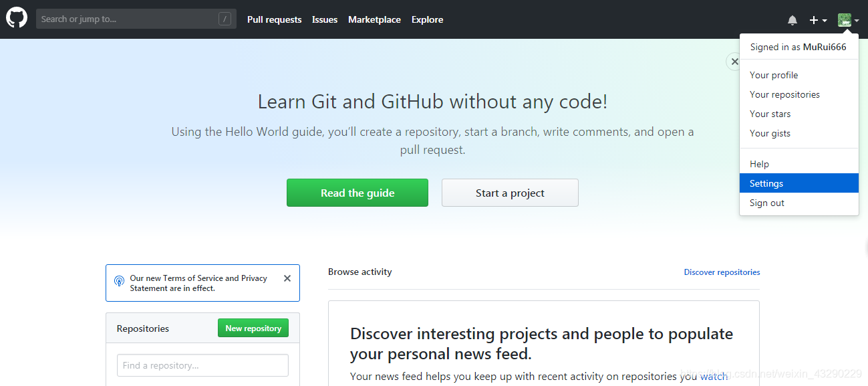Click the watch link in news feed text
The image size is (868, 386).
point(714,377)
